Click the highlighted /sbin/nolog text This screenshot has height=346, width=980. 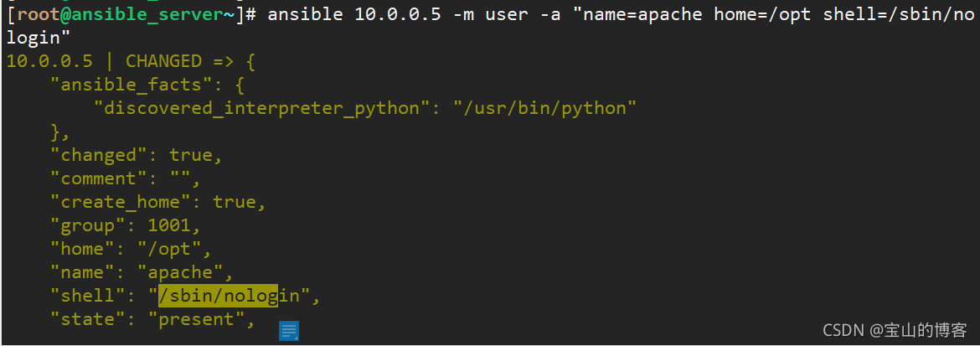(218, 296)
